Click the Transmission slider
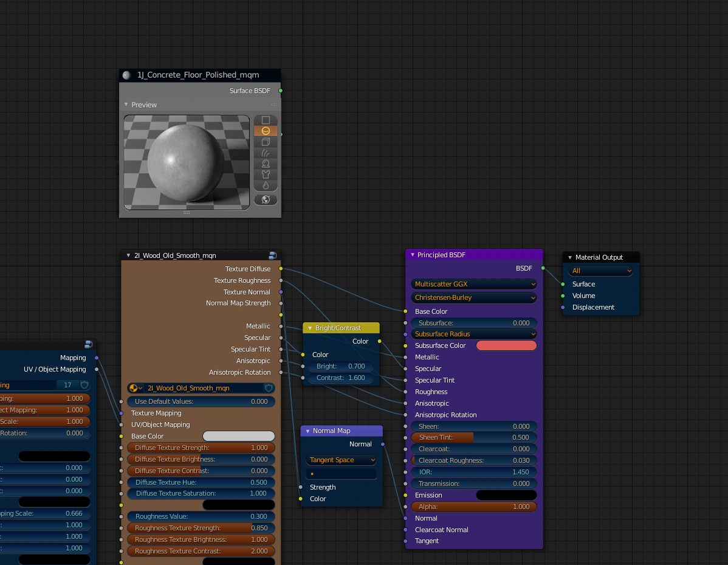728x565 pixels. [473, 484]
